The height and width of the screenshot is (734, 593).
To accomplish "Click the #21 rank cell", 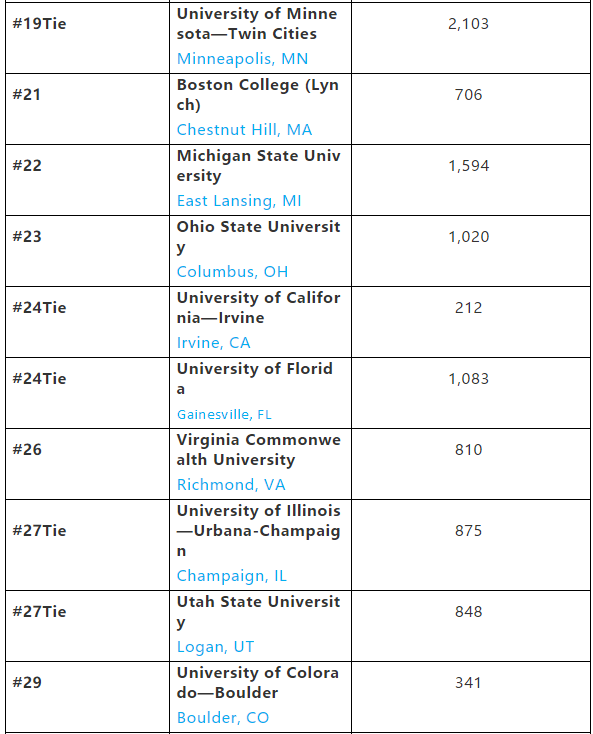I will point(87,109).
